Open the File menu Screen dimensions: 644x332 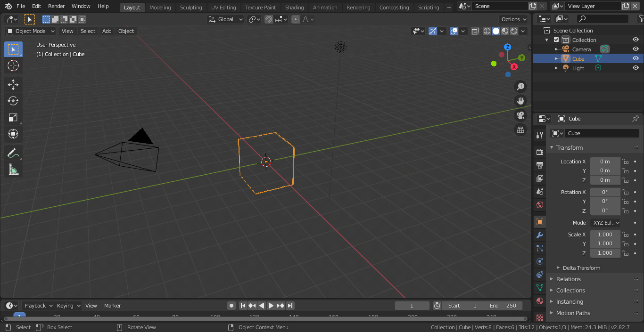[21, 6]
